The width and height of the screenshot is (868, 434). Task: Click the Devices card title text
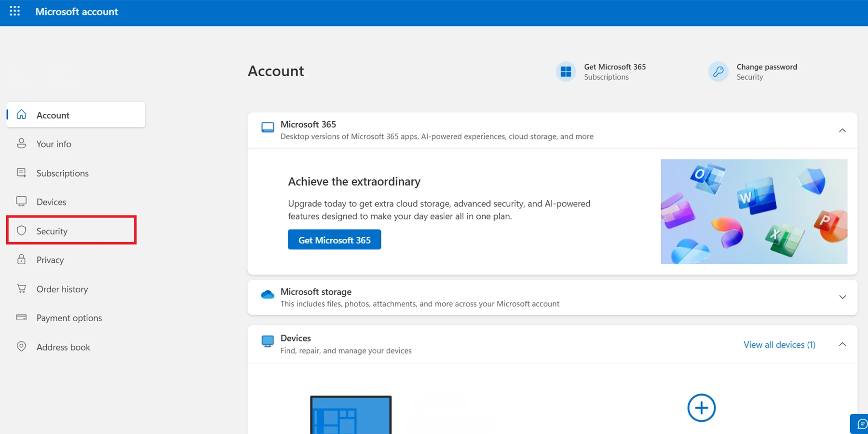296,338
